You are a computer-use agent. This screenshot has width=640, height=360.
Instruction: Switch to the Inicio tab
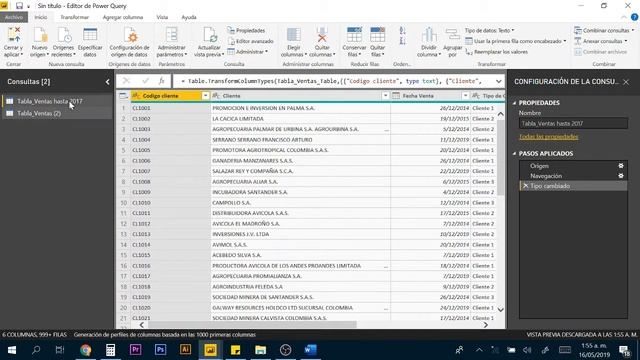tap(40, 17)
